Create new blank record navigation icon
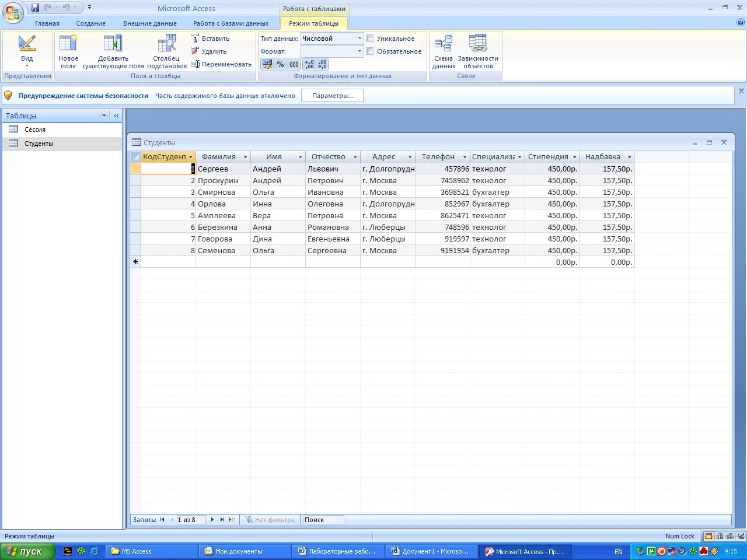The width and height of the screenshot is (747, 560). pos(232,520)
